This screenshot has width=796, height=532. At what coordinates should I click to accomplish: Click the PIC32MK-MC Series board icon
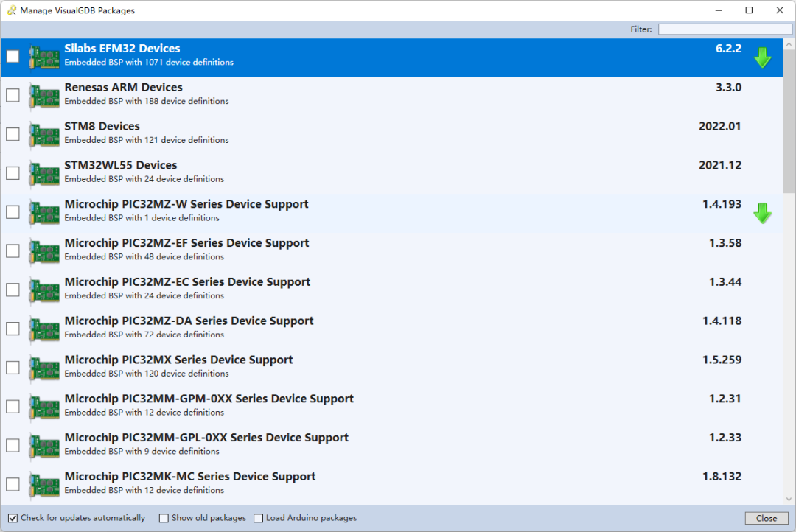point(44,486)
